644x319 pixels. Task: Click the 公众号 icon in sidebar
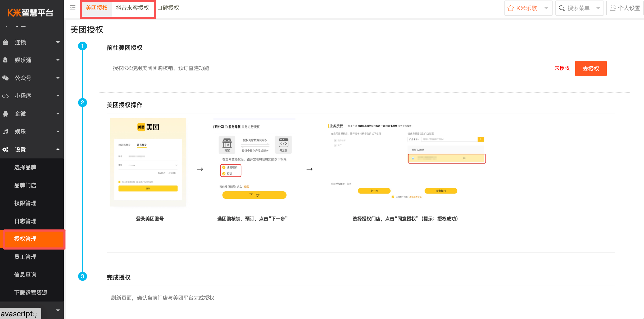tap(6, 78)
